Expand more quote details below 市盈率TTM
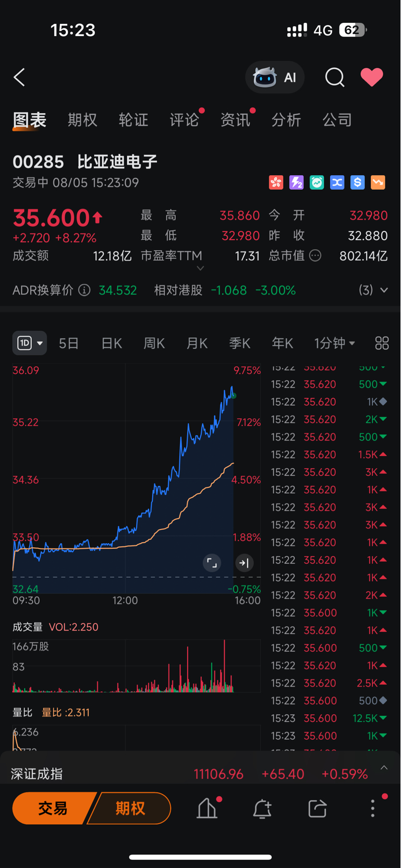Viewport: 401px width, 868px height. (200, 268)
